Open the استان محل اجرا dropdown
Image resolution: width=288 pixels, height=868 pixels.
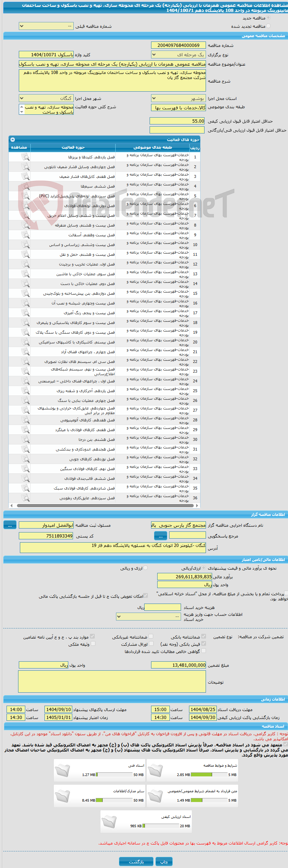[179, 98]
